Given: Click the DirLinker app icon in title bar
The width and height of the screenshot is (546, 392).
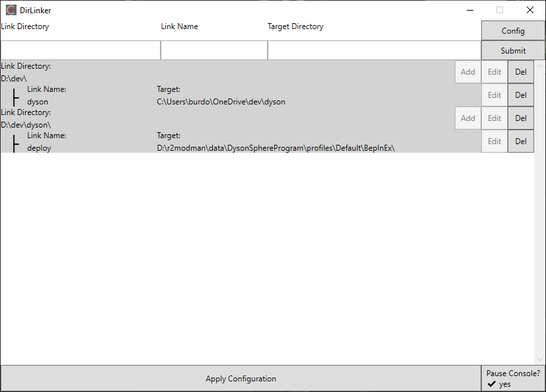Looking at the screenshot, I should 11,10.
